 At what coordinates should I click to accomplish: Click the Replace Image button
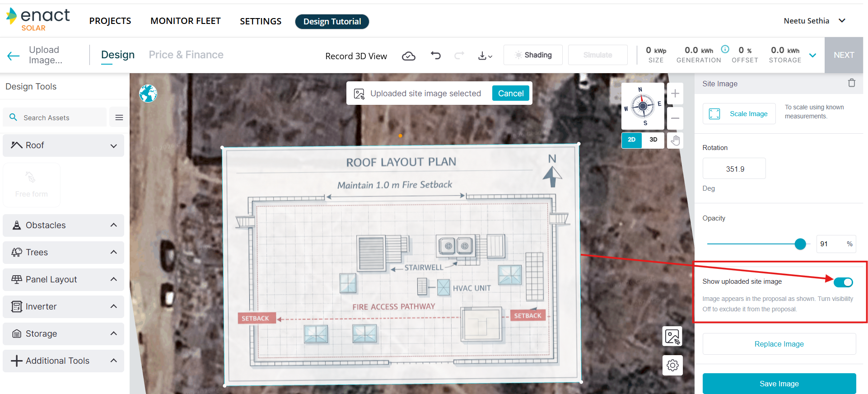779,344
